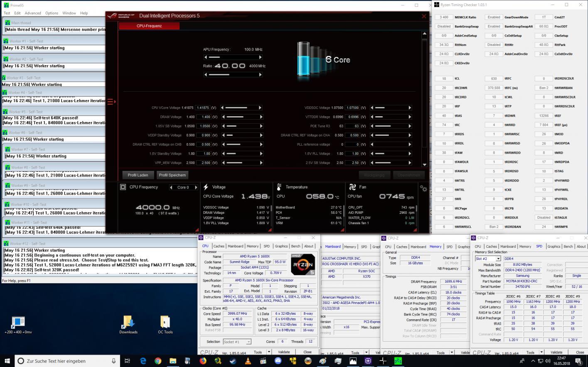
Task: Open the Tools dropdown arrow in CPU-Z Memory window
Action: pyautogui.click(x=452, y=352)
